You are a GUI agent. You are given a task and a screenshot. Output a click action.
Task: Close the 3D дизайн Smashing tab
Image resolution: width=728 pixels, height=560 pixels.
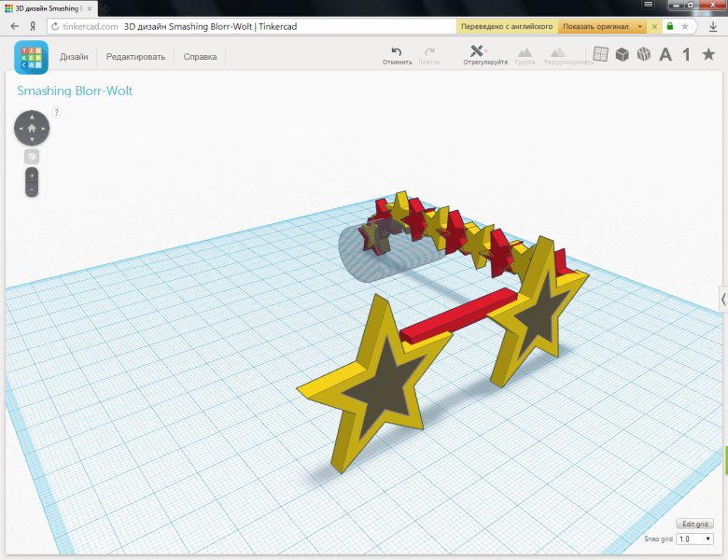pyautogui.click(x=90, y=8)
